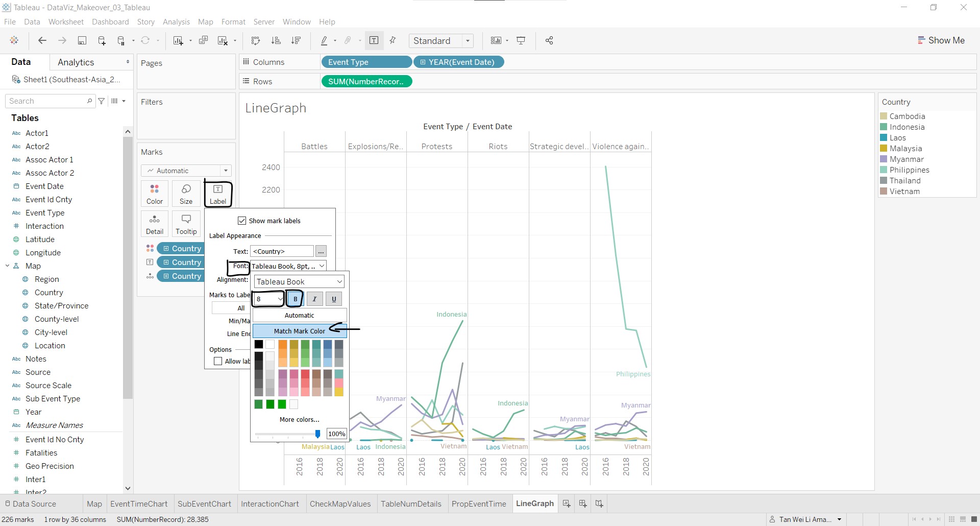Pick the black color swatch
The image size is (980, 526).
(x=259, y=345)
